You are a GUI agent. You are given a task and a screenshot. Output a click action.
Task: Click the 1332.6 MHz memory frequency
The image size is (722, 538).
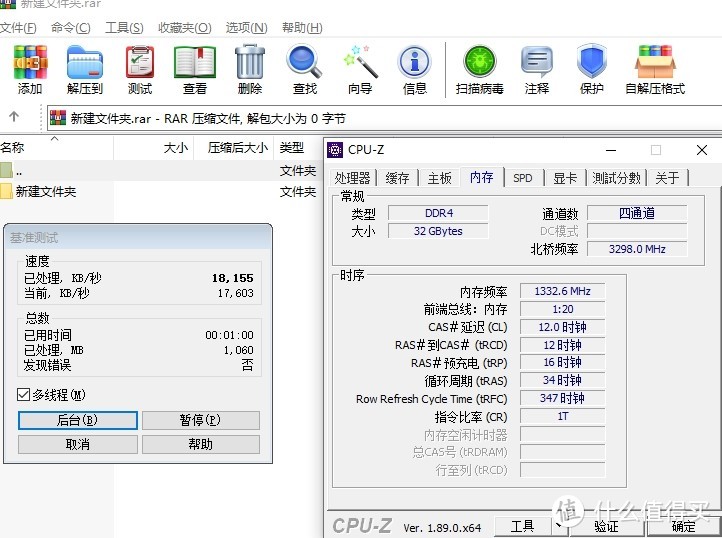point(563,291)
